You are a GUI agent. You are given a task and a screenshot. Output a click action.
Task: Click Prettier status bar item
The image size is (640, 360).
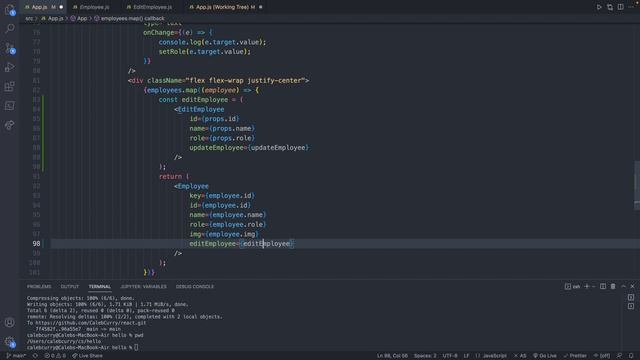(575, 356)
